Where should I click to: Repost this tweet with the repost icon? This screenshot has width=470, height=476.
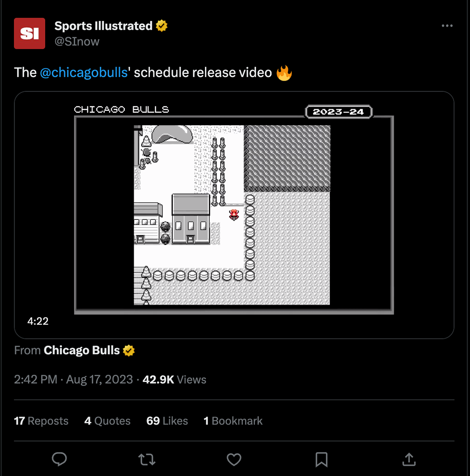147,459
